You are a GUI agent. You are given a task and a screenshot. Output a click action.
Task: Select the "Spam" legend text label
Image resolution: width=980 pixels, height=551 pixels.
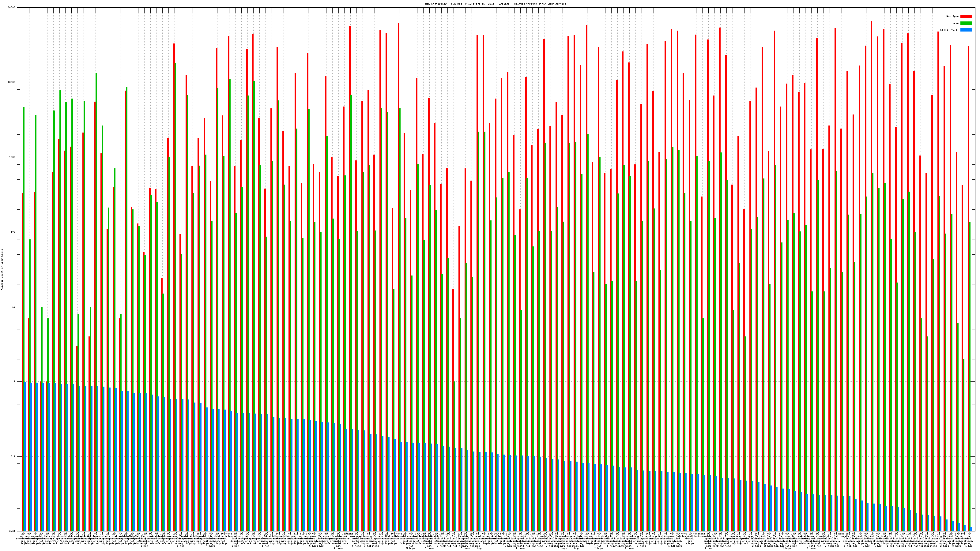pyautogui.click(x=956, y=23)
